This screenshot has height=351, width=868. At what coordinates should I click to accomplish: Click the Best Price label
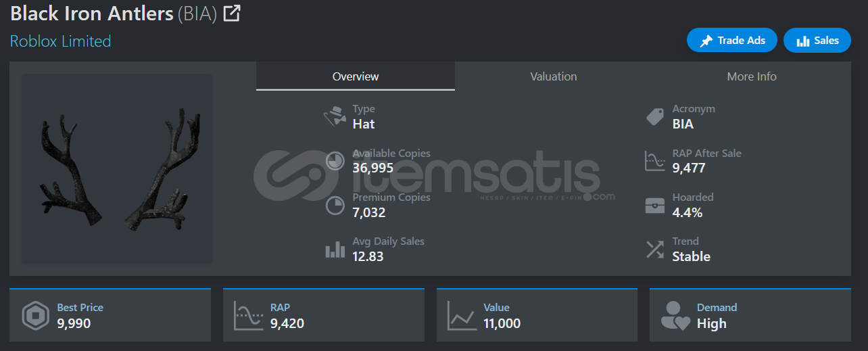80,307
